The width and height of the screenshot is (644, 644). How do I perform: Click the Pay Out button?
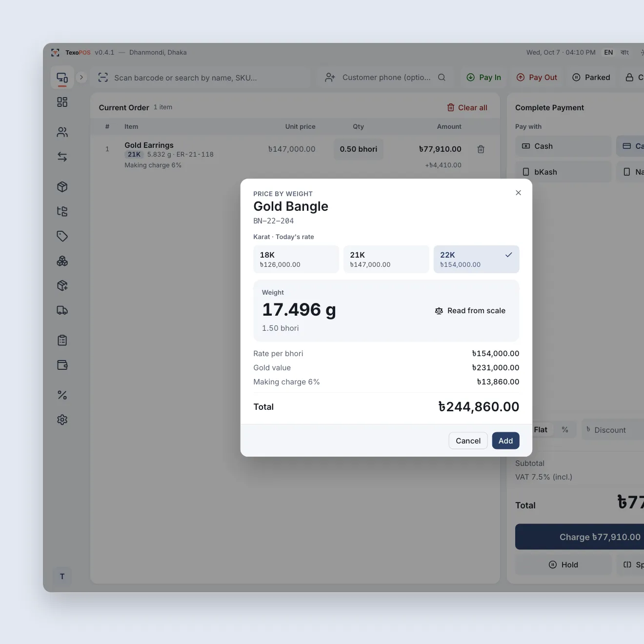(x=537, y=77)
